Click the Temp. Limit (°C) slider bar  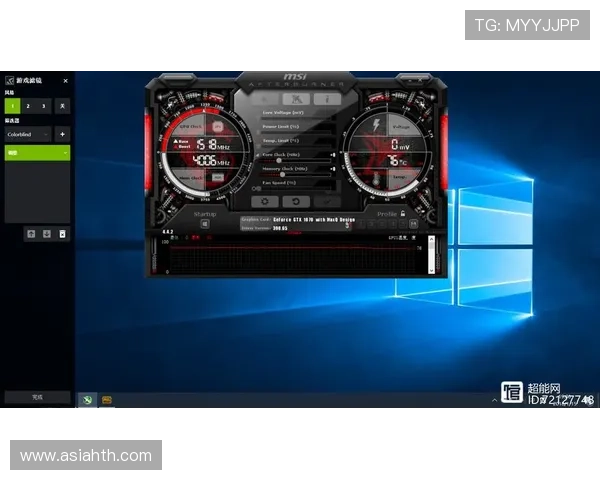[296, 147]
